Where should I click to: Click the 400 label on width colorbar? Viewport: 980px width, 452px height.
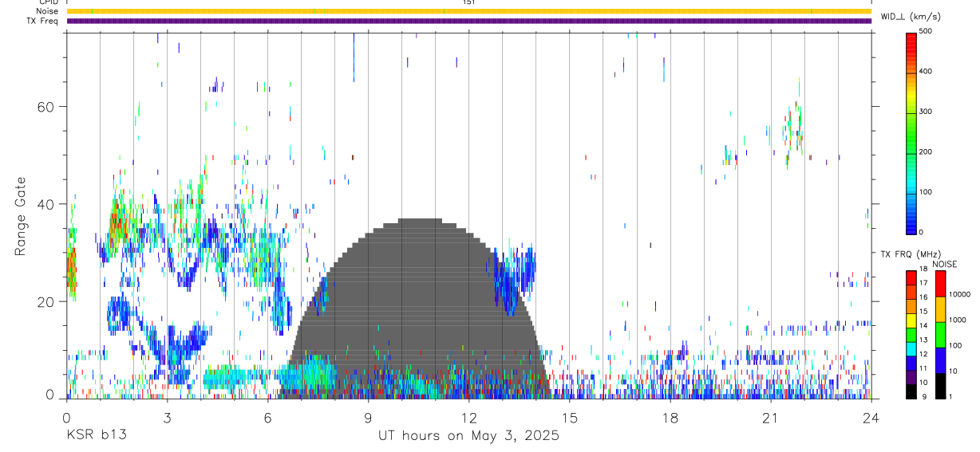point(926,71)
